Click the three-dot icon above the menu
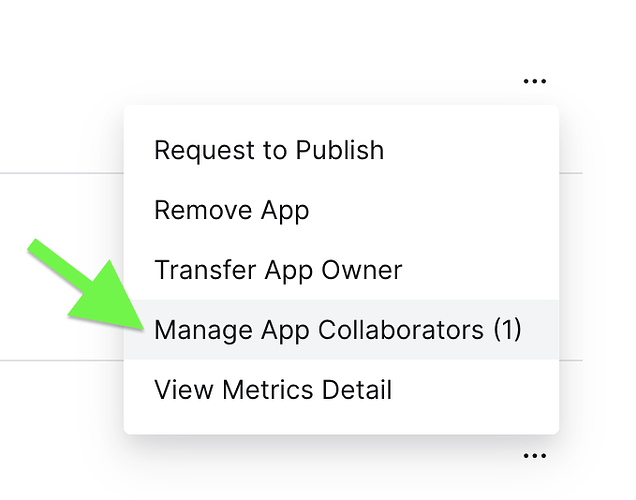636x500 pixels. tap(535, 82)
